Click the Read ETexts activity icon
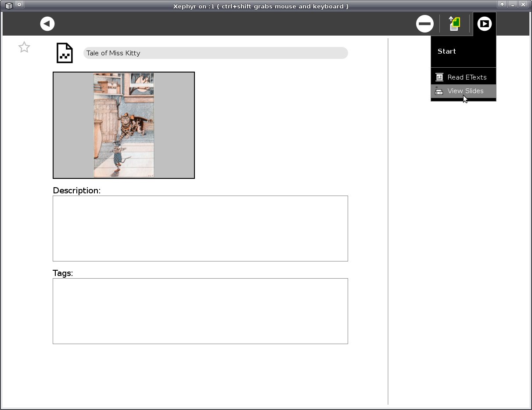Image resolution: width=532 pixels, height=410 pixels. [439, 77]
